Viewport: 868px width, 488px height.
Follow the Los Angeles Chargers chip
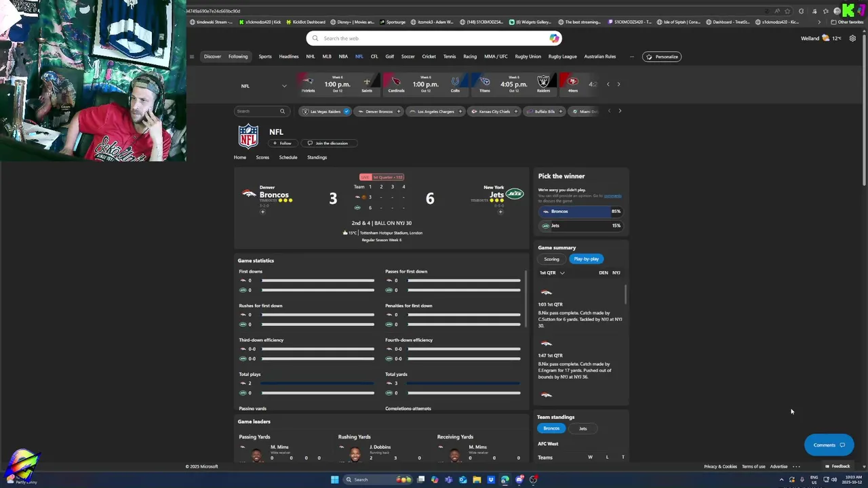460,111
